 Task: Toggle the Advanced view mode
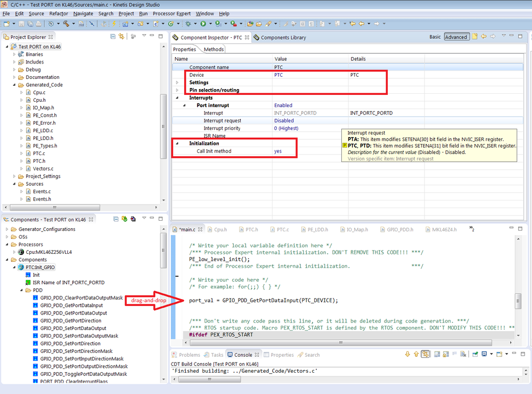point(456,37)
